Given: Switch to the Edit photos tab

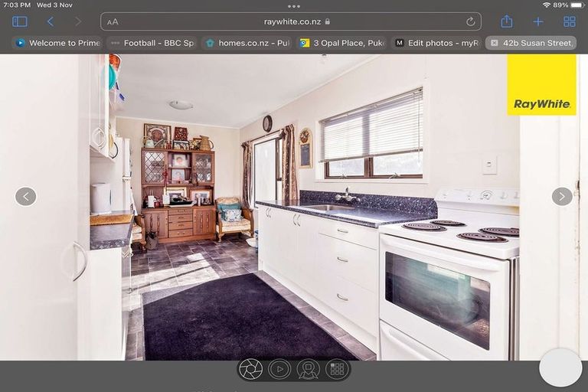Looking at the screenshot, I should 436,43.
